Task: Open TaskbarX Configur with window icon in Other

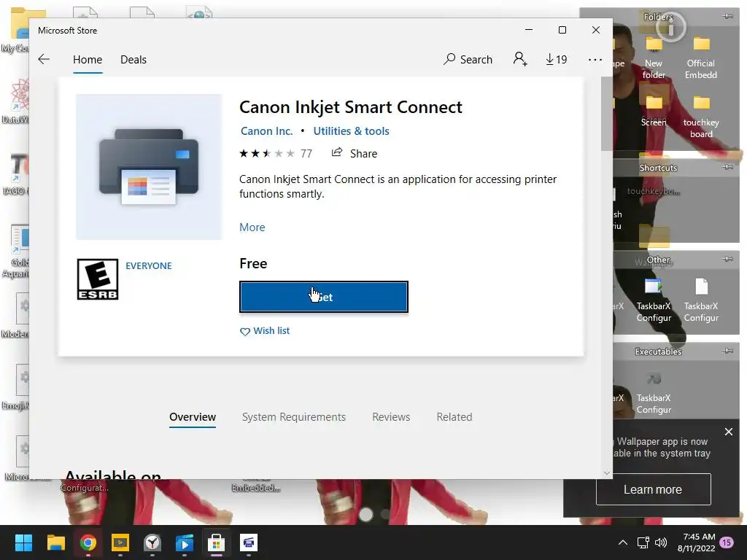Action: [654, 300]
